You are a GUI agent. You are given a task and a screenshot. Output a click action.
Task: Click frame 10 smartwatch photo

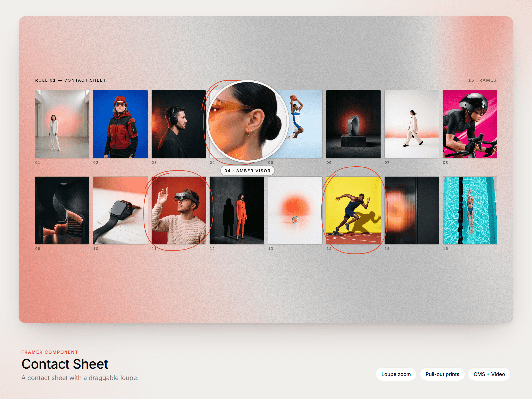[x=120, y=210]
